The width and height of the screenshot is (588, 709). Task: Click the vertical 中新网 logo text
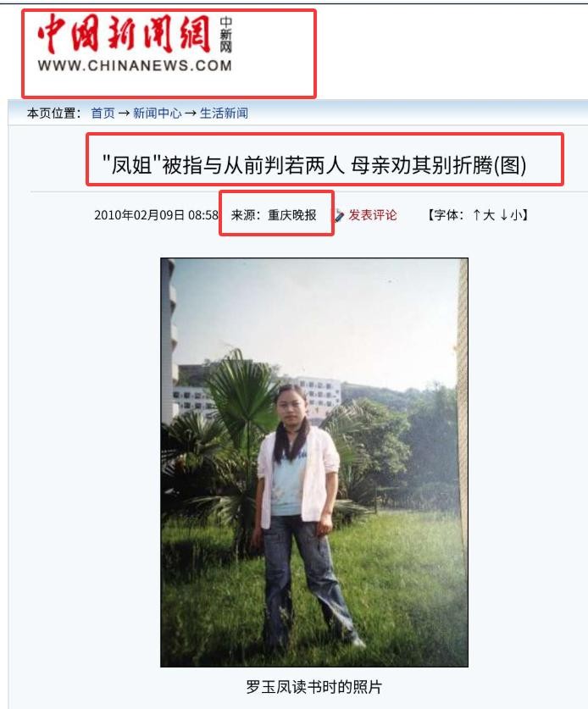225,35
